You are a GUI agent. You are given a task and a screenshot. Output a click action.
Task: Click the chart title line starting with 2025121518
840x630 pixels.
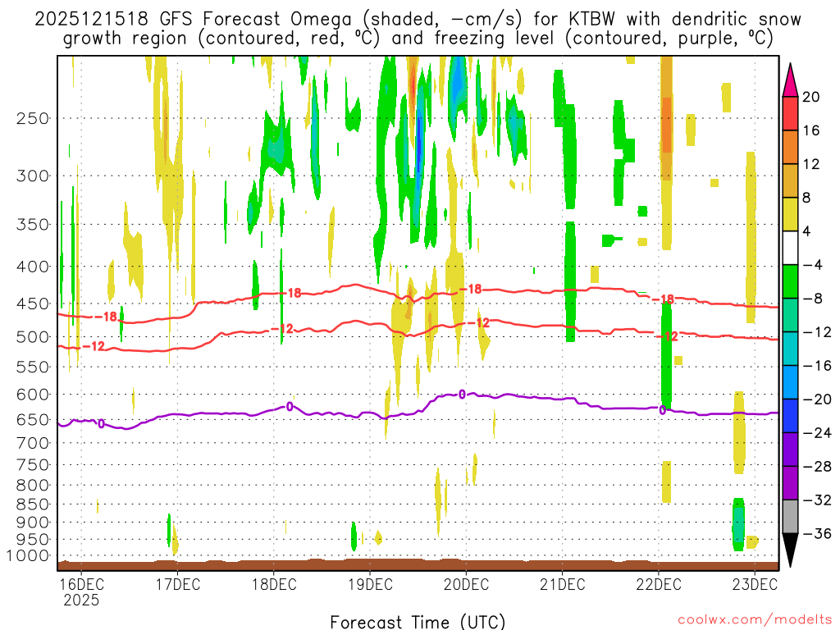pyautogui.click(x=418, y=20)
